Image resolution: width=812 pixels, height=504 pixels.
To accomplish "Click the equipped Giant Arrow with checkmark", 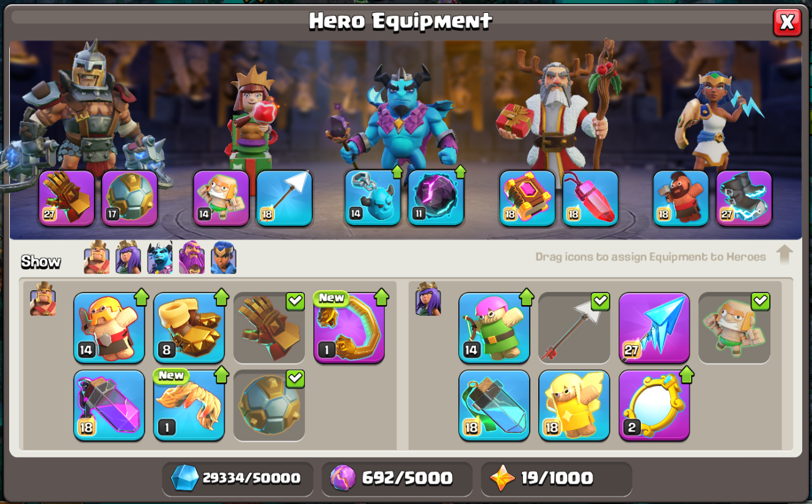I will (574, 328).
